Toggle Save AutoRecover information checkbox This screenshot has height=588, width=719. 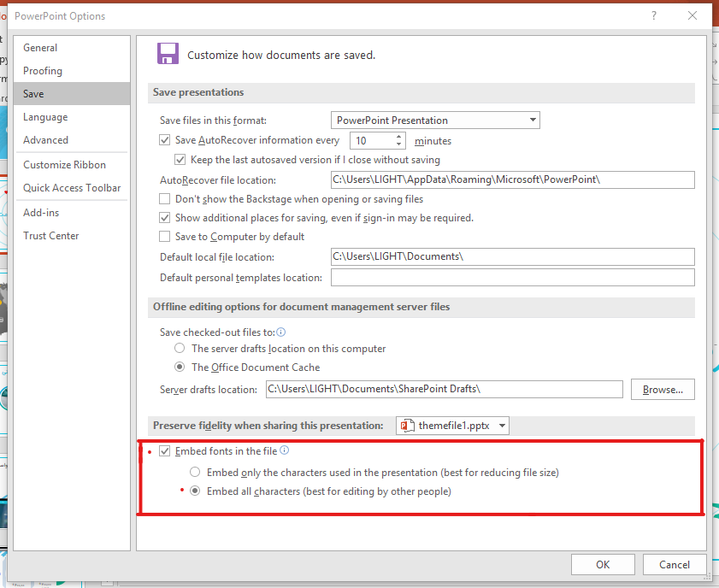(165, 140)
